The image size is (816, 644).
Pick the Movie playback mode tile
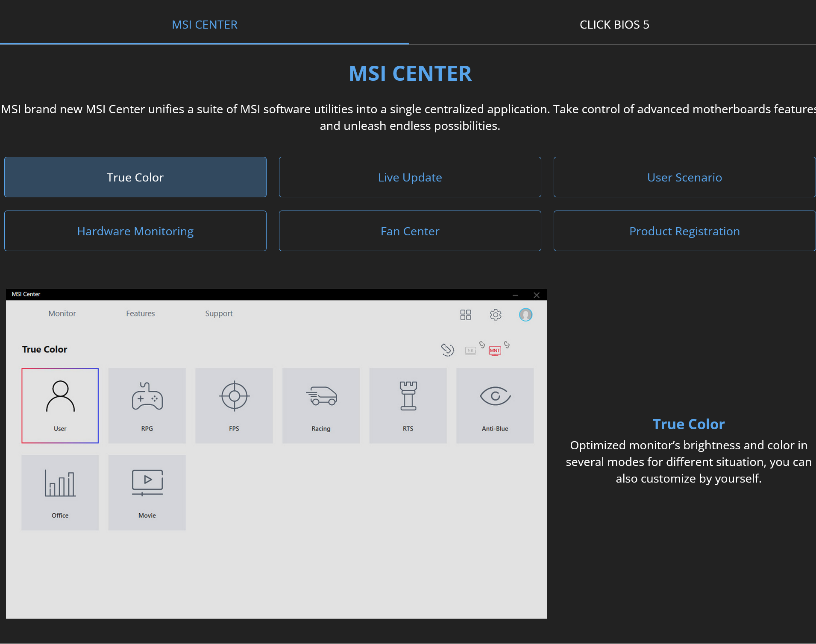[x=147, y=493]
